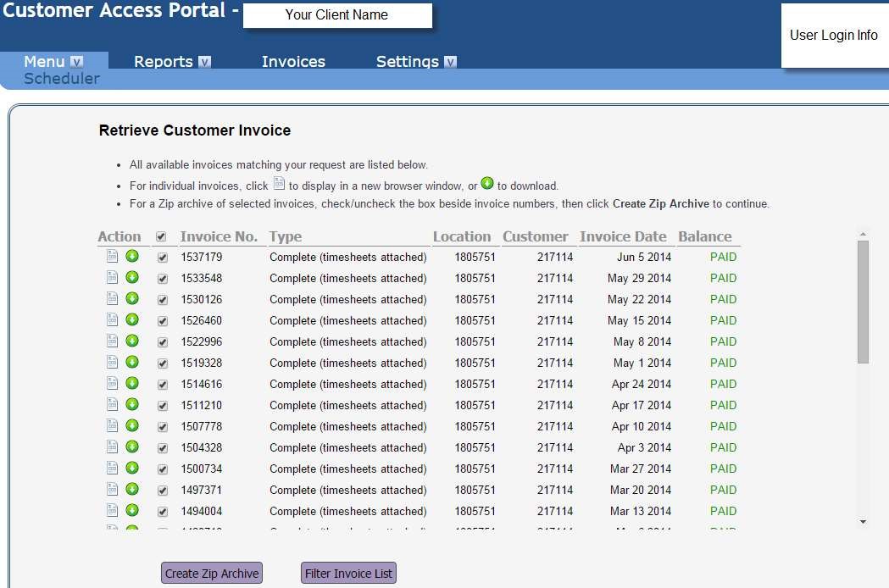Display invoice 1494004 in a new window

(112, 510)
